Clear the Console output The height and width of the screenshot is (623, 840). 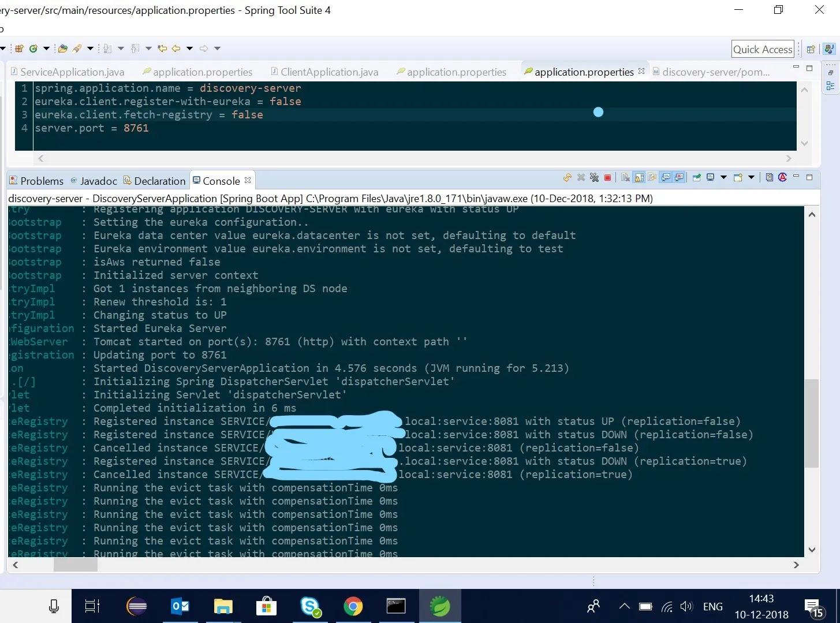click(625, 178)
